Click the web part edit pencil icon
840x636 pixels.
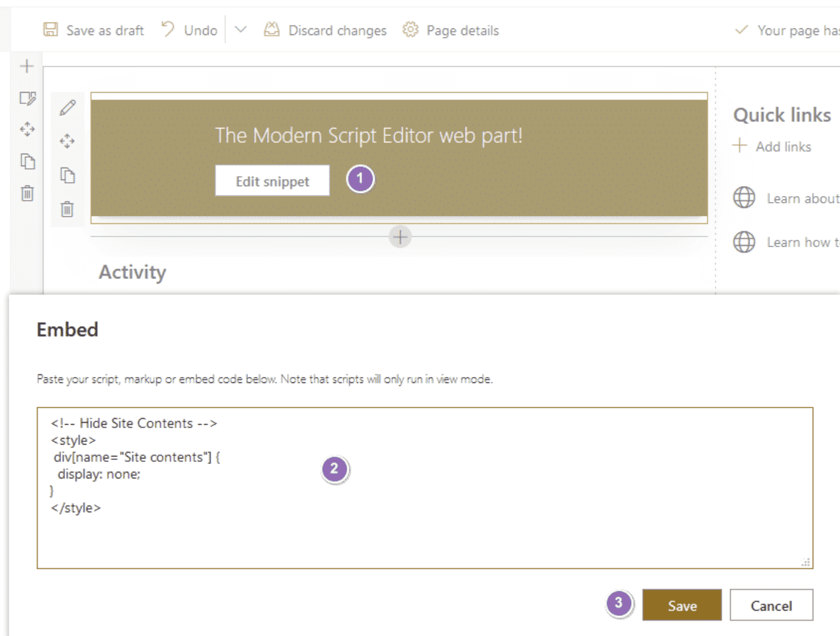coord(68,108)
